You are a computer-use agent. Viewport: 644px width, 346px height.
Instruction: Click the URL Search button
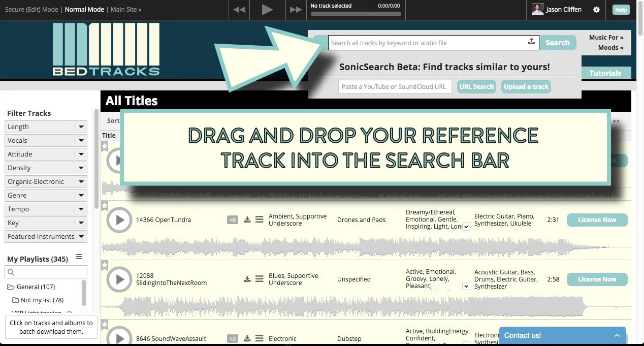tap(476, 86)
